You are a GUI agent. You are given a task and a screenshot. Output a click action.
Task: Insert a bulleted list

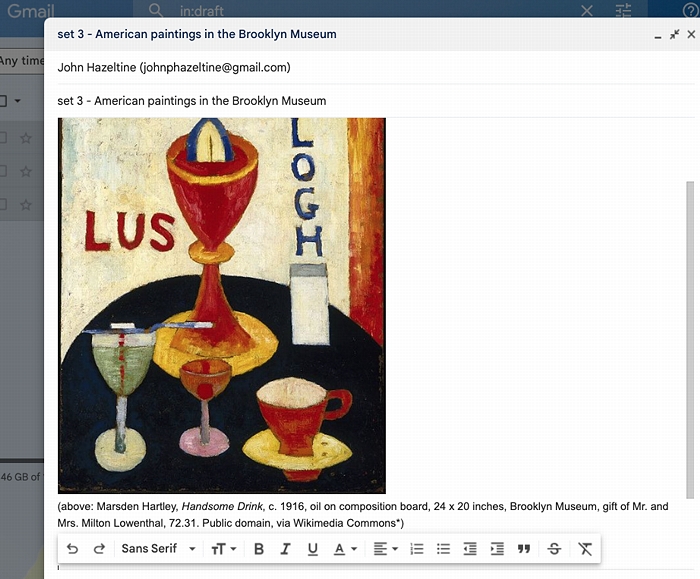coord(443,549)
